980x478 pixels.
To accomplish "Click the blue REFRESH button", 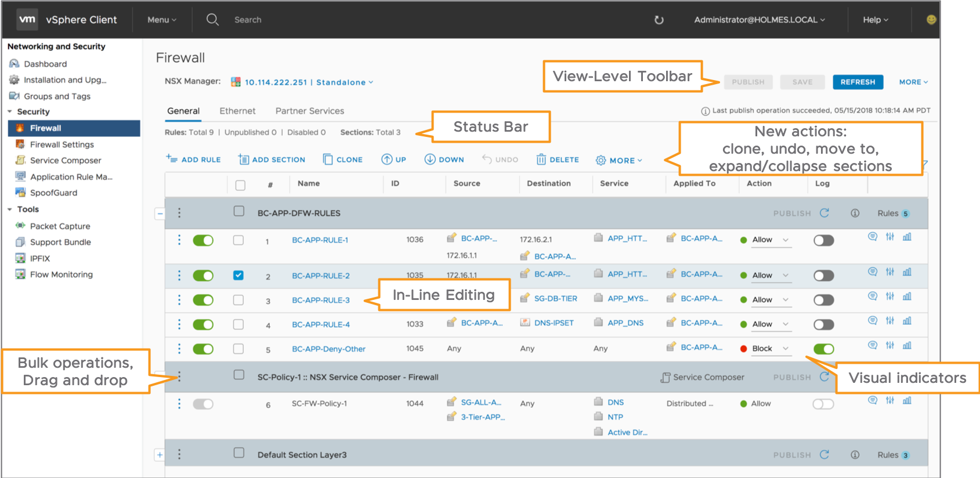I will pyautogui.click(x=858, y=82).
